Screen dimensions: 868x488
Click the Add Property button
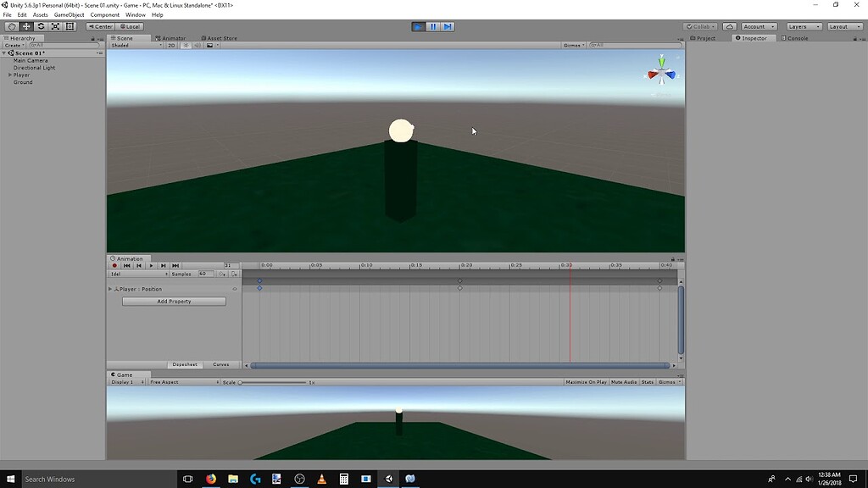(x=173, y=301)
